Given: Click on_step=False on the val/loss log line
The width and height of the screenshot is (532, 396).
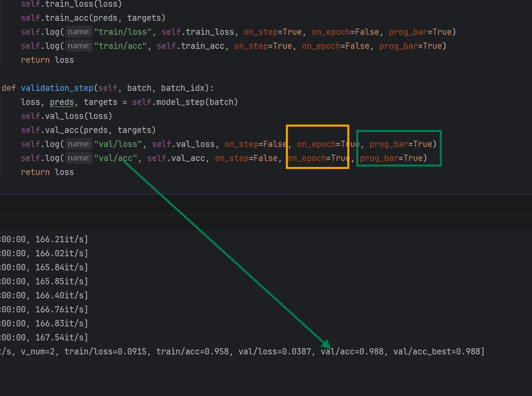Looking at the screenshot, I should [256, 144].
